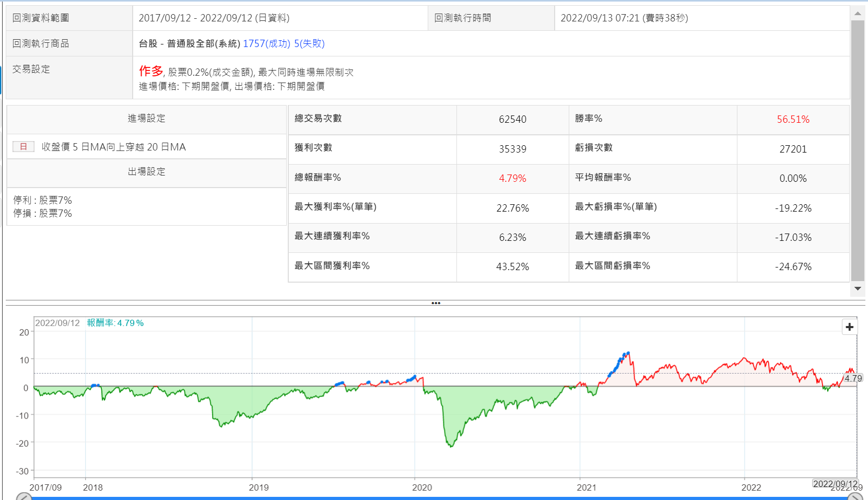The image size is (868, 500).
Task: Open the 5(失敗) failed symbols link
Action: point(309,44)
